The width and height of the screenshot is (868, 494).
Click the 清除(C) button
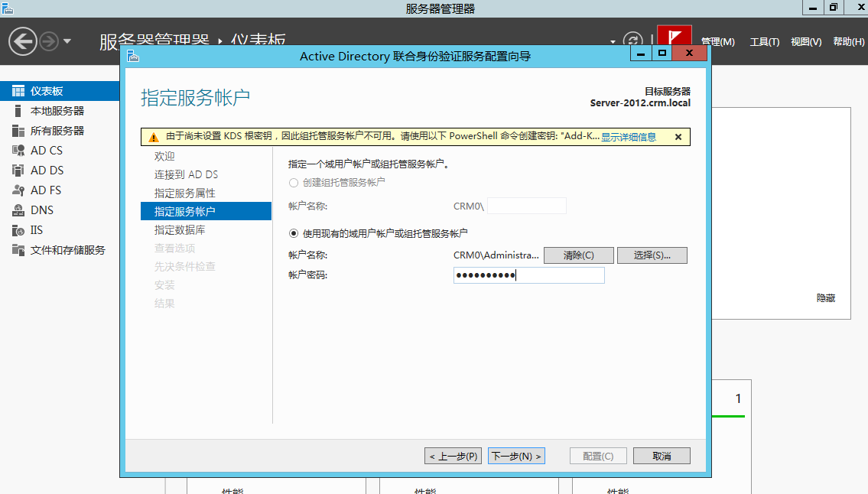578,255
